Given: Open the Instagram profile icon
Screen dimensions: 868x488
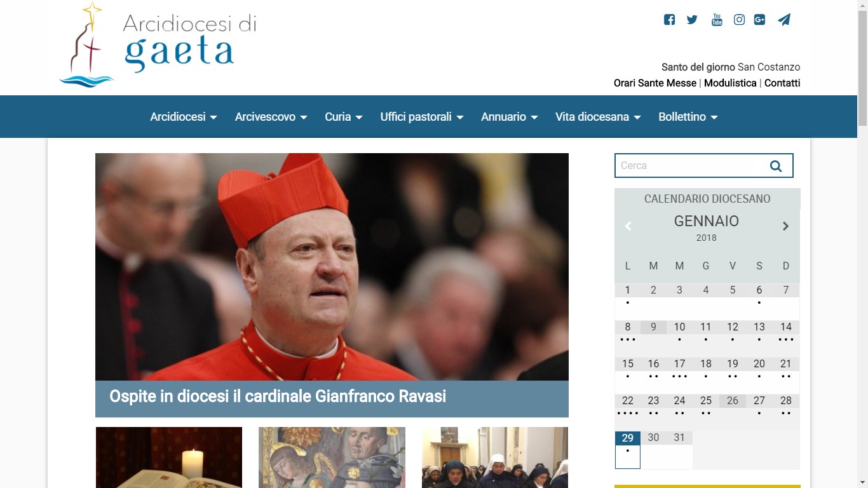Looking at the screenshot, I should 739,20.
